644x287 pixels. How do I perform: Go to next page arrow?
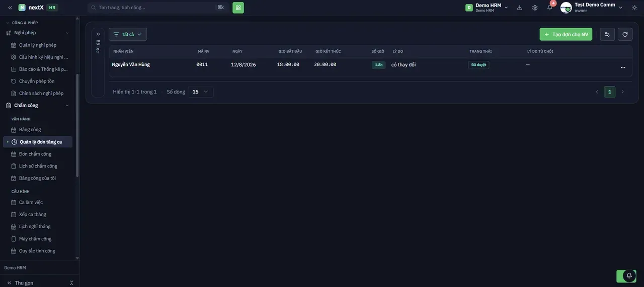pos(622,92)
